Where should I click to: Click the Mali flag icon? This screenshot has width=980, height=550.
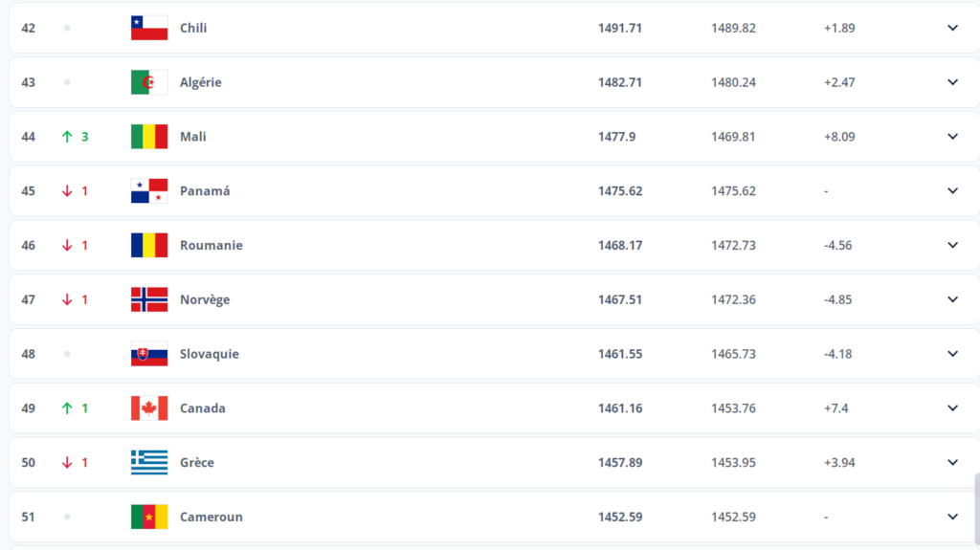click(149, 137)
